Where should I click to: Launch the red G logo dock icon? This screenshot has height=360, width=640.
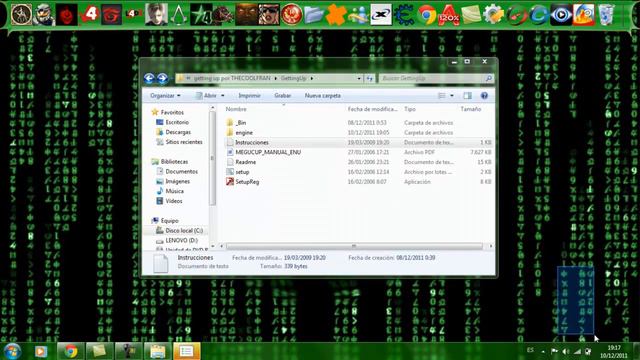coord(111,15)
